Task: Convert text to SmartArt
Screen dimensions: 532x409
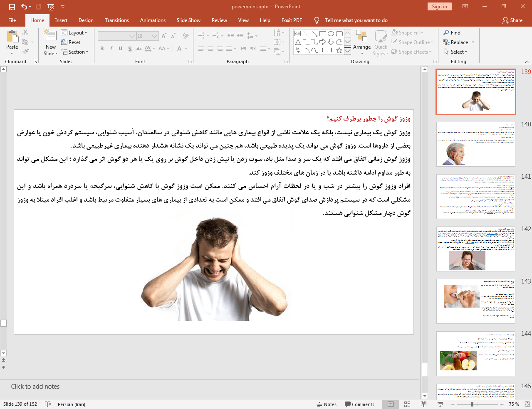Action: 279,52
